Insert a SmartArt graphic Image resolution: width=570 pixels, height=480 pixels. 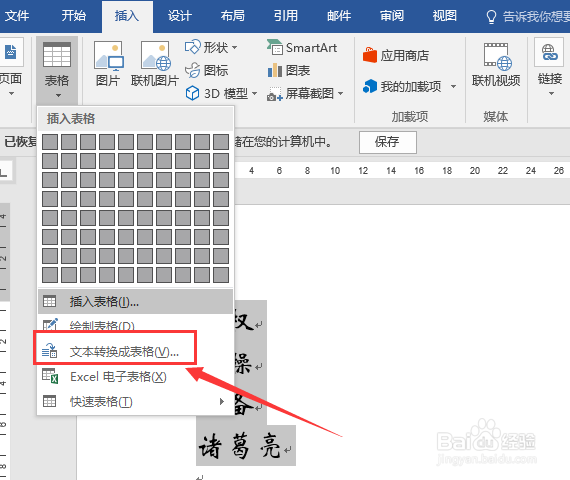click(x=302, y=48)
